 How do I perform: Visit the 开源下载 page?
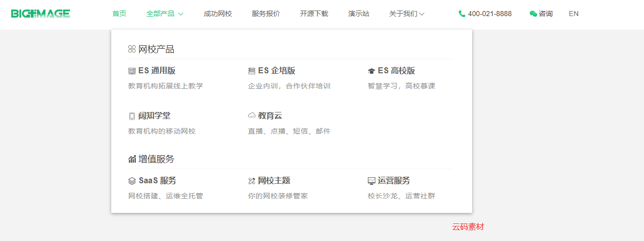click(x=314, y=14)
